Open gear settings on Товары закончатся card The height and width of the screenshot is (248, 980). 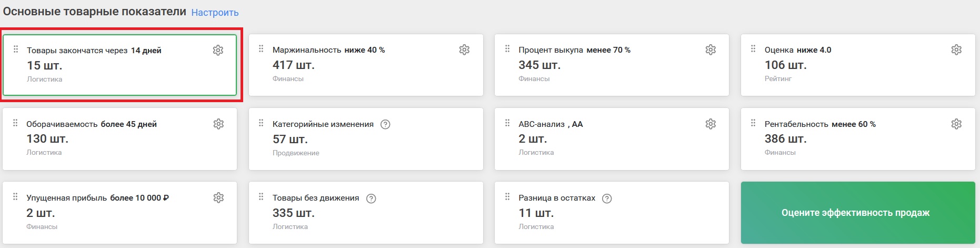click(x=218, y=50)
